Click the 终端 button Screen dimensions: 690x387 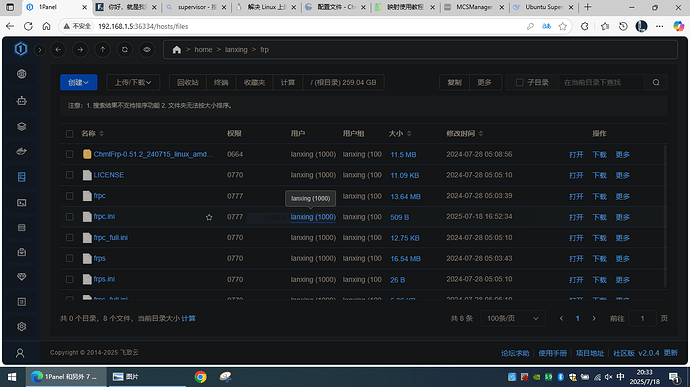pos(221,82)
